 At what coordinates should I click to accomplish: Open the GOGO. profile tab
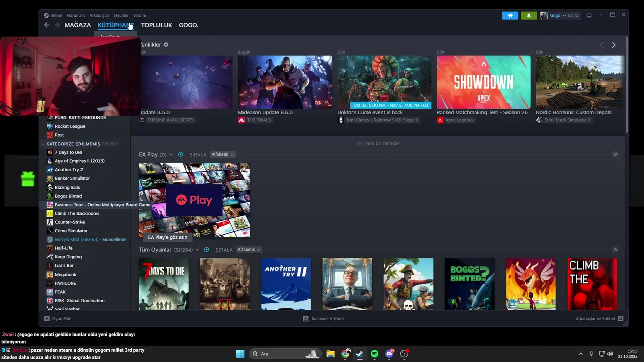pyautogui.click(x=189, y=25)
